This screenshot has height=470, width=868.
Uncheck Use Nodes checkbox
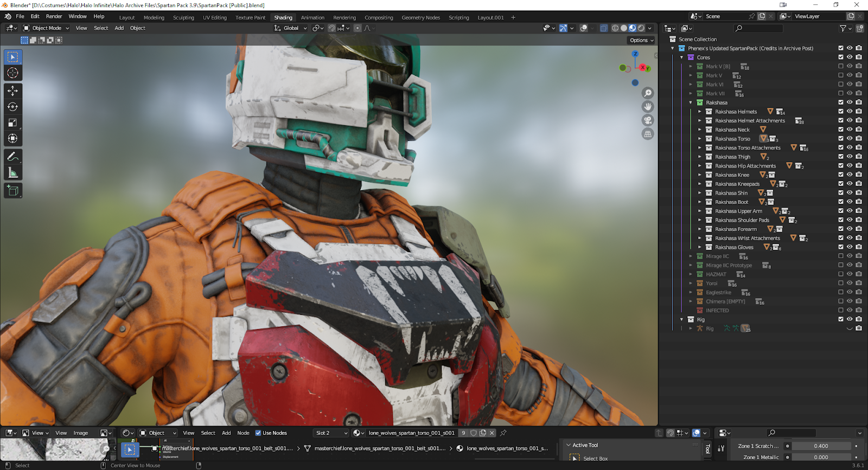(x=258, y=433)
